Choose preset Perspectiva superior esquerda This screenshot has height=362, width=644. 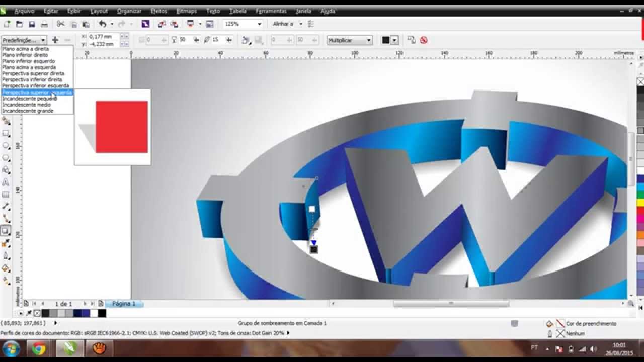(x=38, y=92)
